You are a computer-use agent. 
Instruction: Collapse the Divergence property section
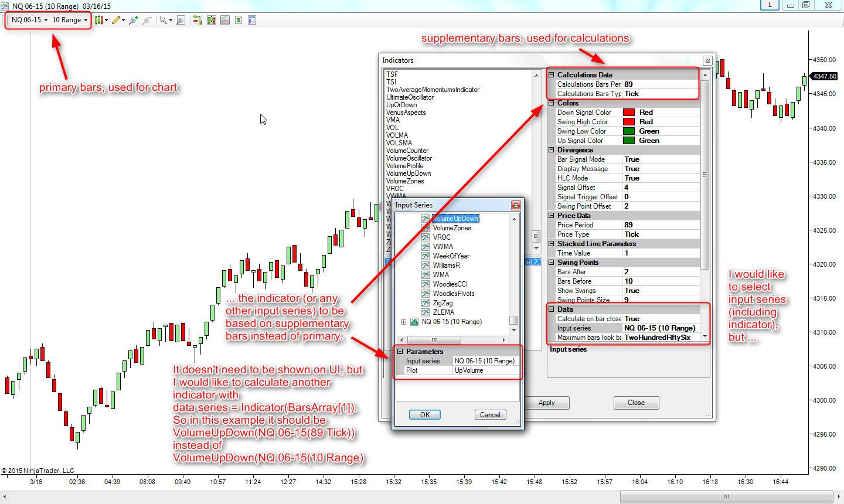(551, 150)
